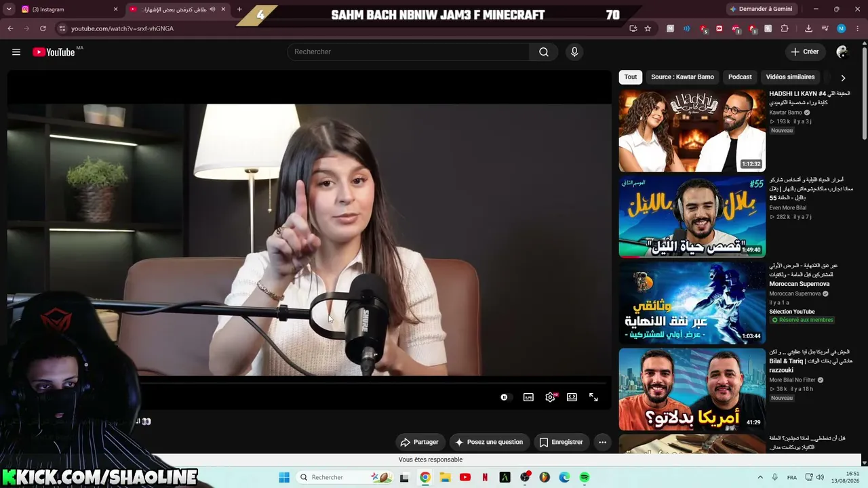Click the Partager button

click(420, 443)
